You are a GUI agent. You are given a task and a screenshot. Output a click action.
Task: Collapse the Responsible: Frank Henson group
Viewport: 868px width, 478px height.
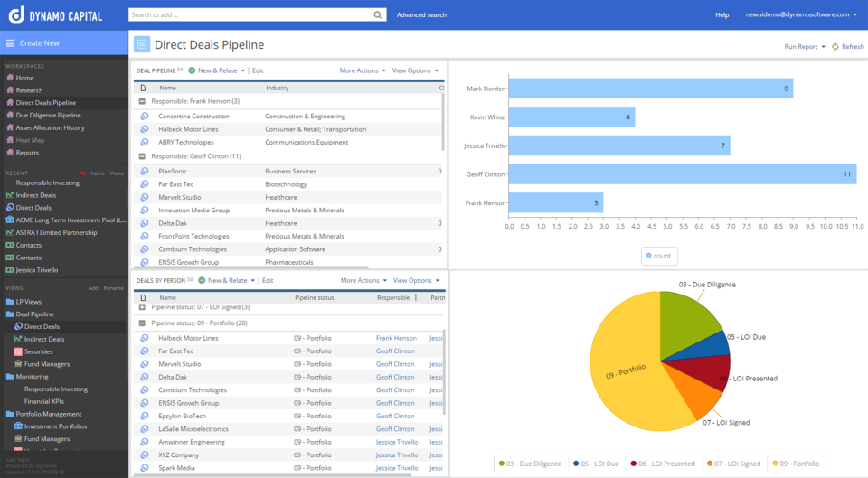click(142, 102)
